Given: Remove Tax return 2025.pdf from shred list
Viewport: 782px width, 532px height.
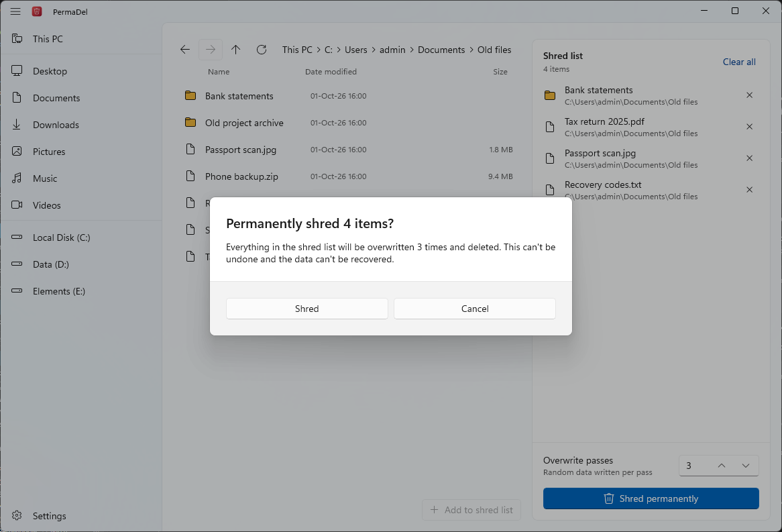Looking at the screenshot, I should (x=749, y=127).
